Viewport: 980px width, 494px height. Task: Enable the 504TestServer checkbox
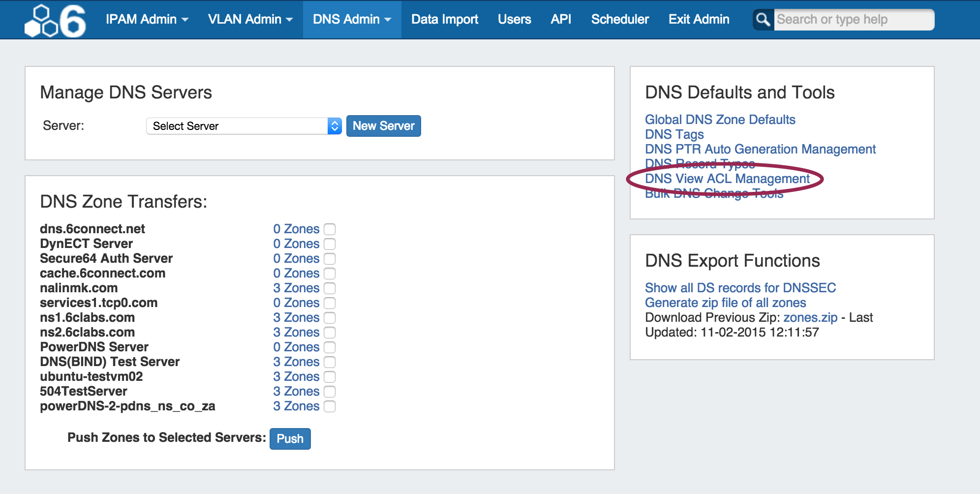point(330,392)
